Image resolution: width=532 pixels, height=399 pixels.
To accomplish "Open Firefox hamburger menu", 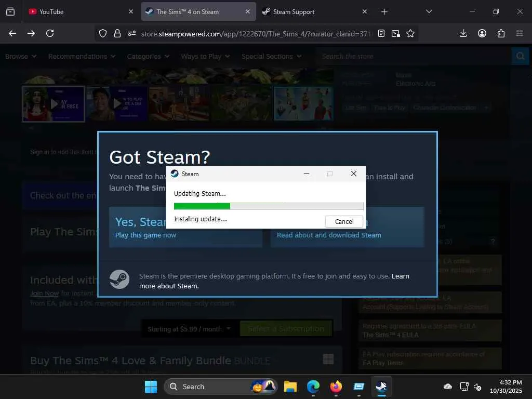I will click(520, 33).
